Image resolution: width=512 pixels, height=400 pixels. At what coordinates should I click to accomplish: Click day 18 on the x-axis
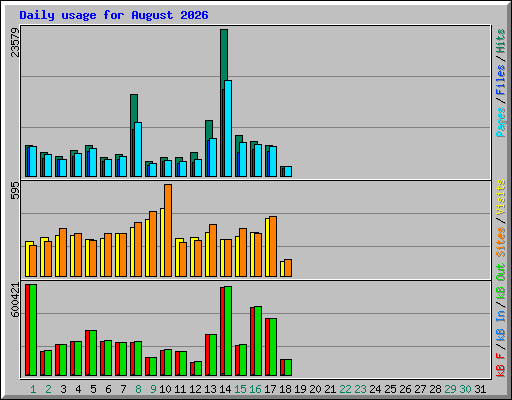point(285,389)
